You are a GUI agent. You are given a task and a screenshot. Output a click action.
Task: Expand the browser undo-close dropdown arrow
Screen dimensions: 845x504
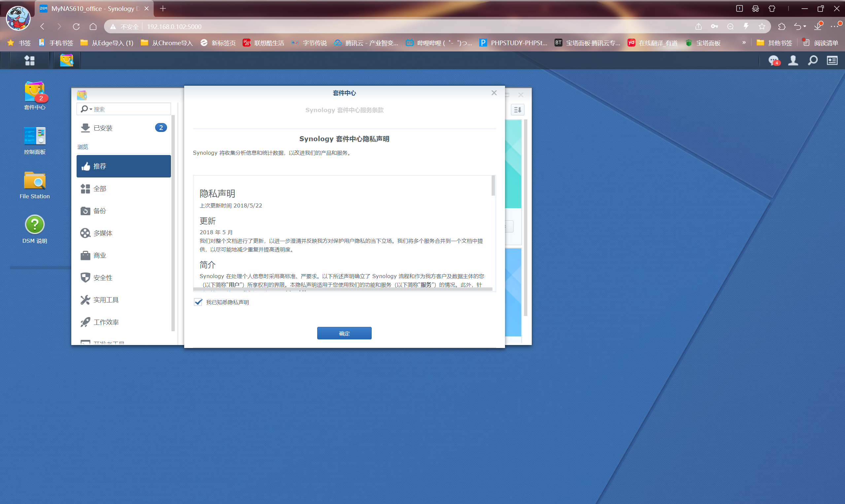pyautogui.click(x=805, y=26)
